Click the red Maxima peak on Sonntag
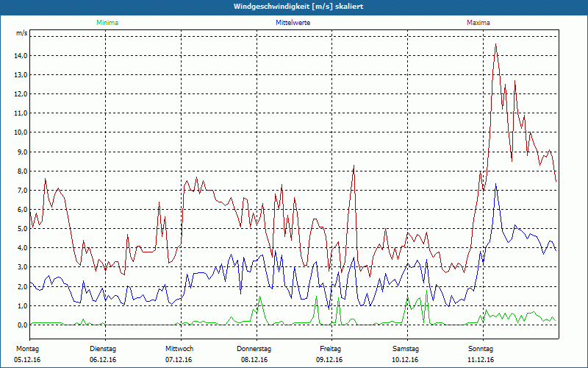This screenshot has height=368, width=588. point(495,44)
